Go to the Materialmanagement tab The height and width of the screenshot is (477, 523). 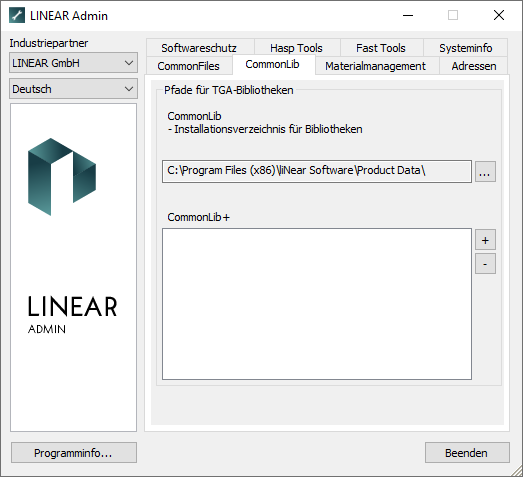coord(376,66)
